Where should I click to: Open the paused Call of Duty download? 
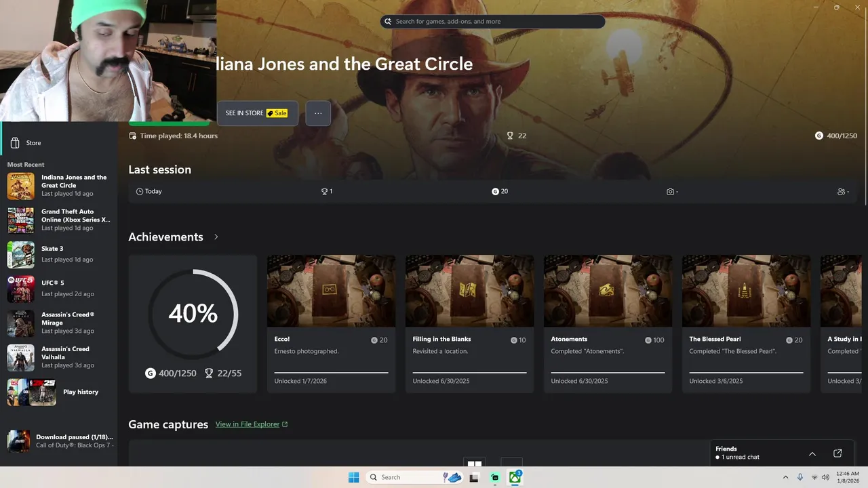click(59, 441)
